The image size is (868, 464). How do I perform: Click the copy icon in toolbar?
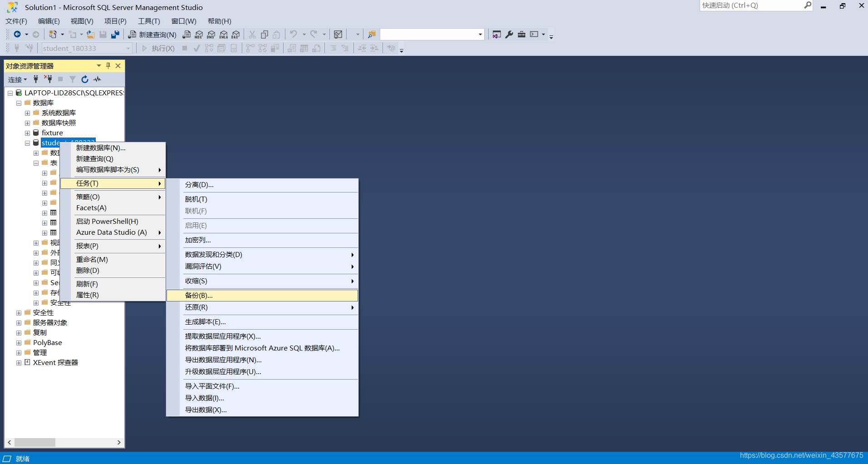click(x=265, y=35)
